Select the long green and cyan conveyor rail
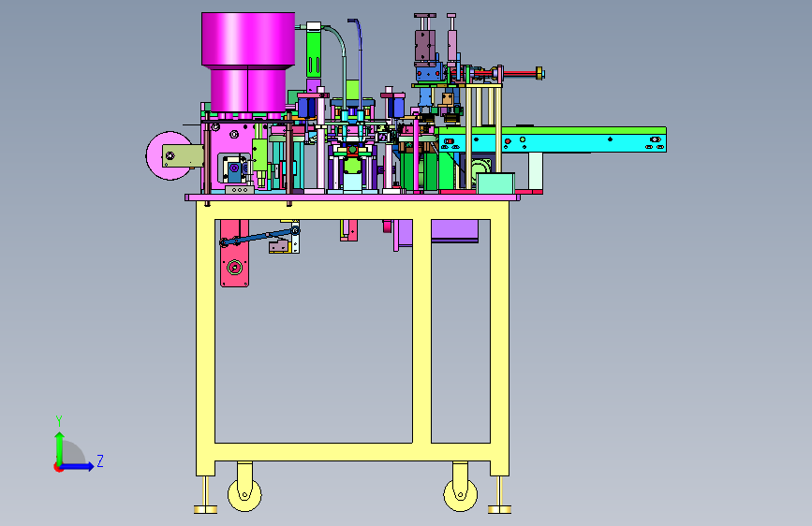 pos(552,139)
